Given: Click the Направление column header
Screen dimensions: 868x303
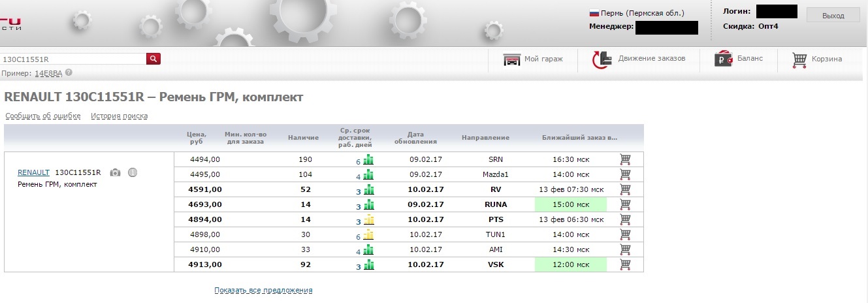Looking at the screenshot, I should tap(485, 138).
